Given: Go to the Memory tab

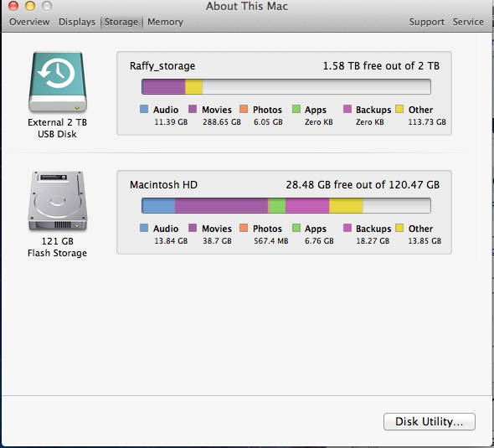Looking at the screenshot, I should (x=165, y=22).
